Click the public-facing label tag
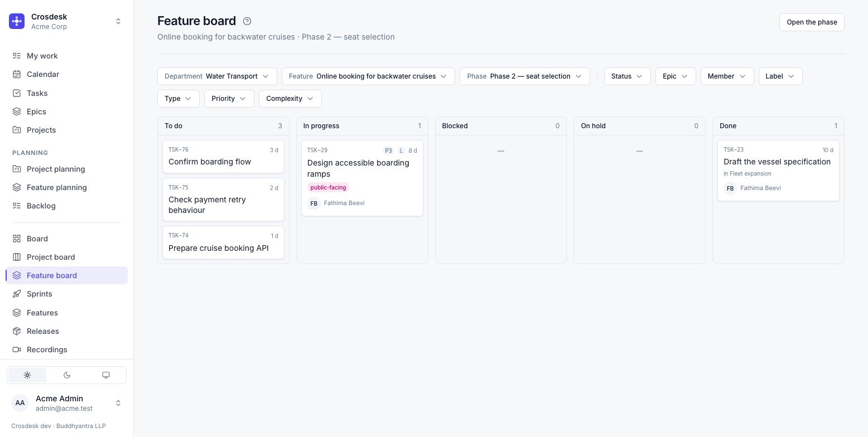This screenshot has width=868, height=437. point(328,188)
